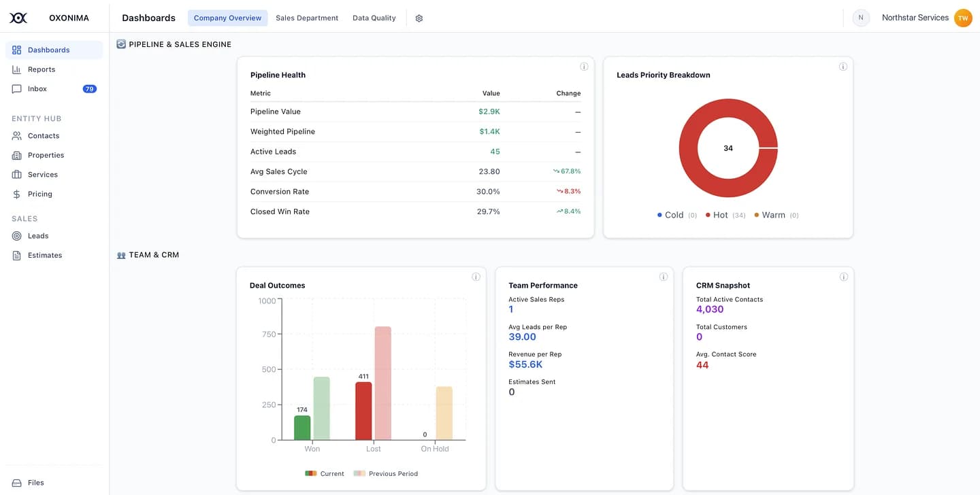Open the Team Performance info icon

(x=664, y=277)
